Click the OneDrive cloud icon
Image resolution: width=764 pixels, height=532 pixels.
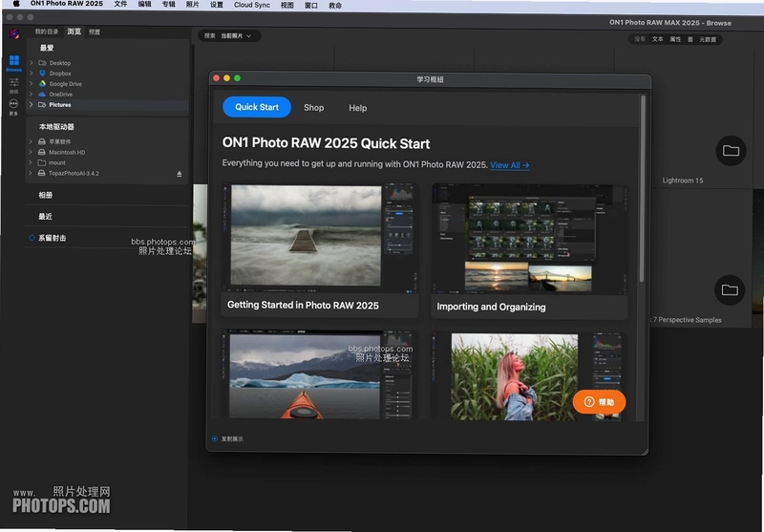tap(42, 94)
